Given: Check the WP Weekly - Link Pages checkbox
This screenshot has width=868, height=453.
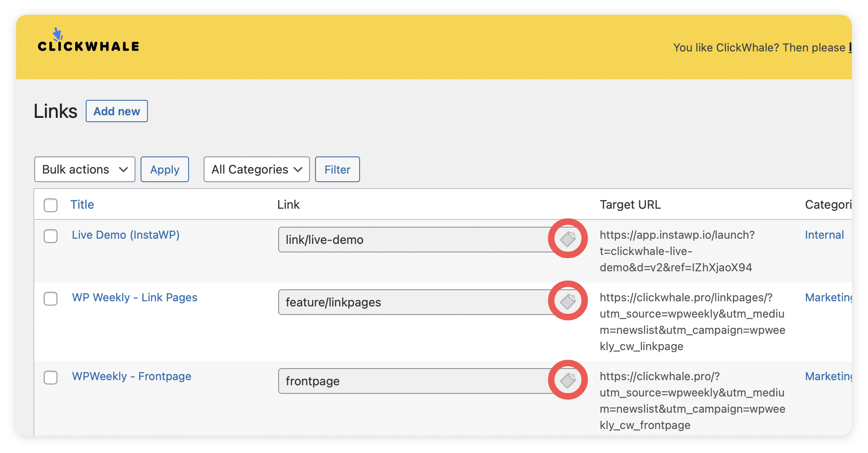Looking at the screenshot, I should tap(51, 298).
